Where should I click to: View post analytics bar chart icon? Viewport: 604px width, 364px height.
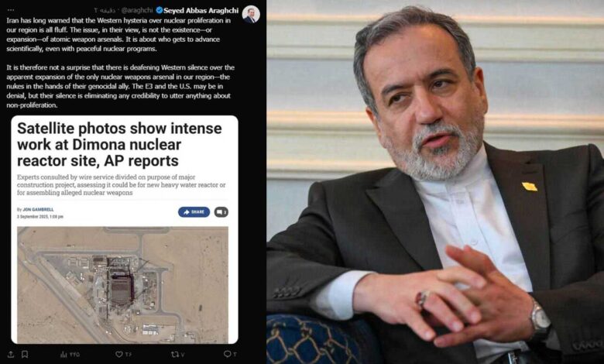click(x=63, y=354)
